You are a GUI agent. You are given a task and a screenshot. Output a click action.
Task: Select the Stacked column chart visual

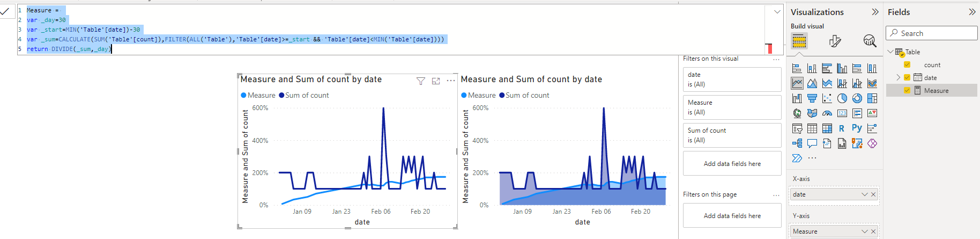click(x=812, y=68)
